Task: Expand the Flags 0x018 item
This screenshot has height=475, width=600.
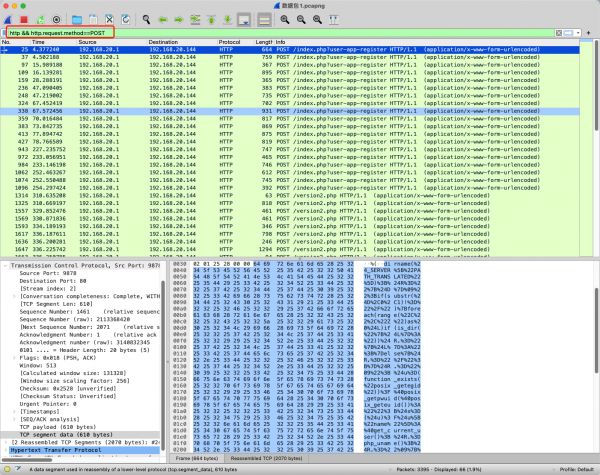Action: tap(15, 358)
